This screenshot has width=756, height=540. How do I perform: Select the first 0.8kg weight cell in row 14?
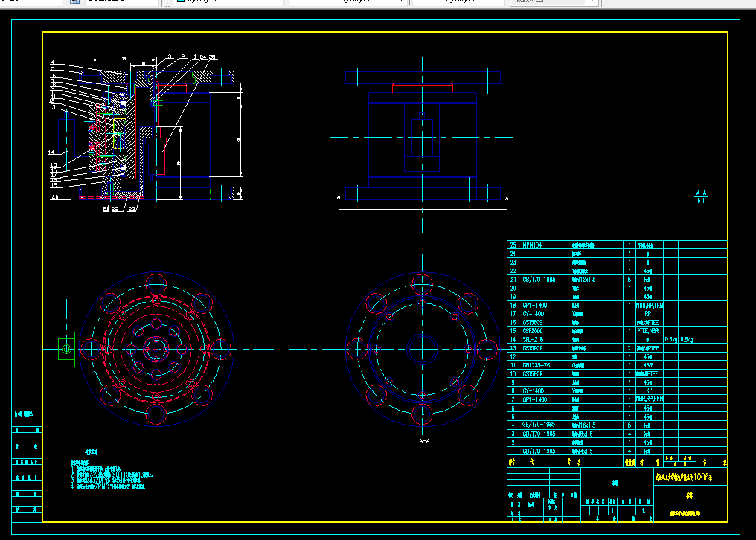click(670, 339)
